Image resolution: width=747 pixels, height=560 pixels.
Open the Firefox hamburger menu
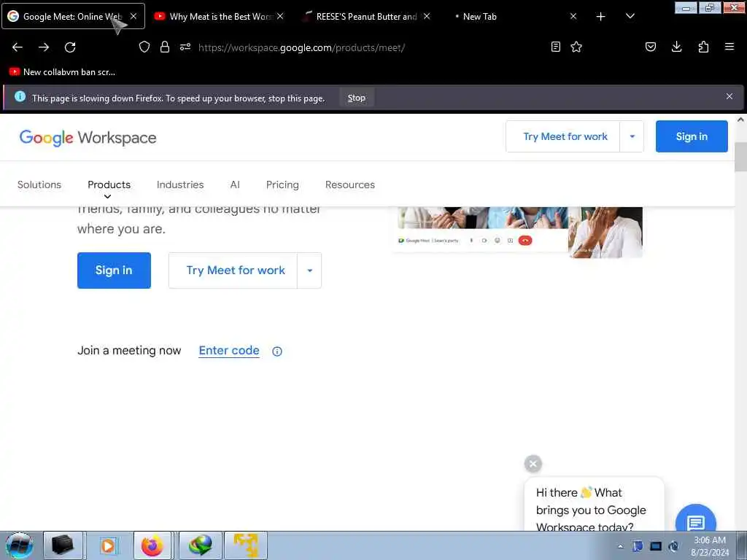pos(729,47)
